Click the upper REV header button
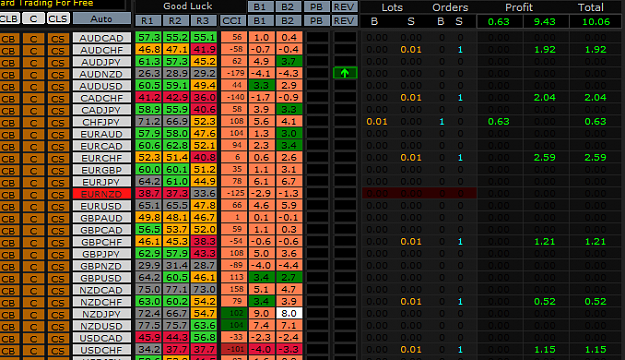 (x=344, y=7)
